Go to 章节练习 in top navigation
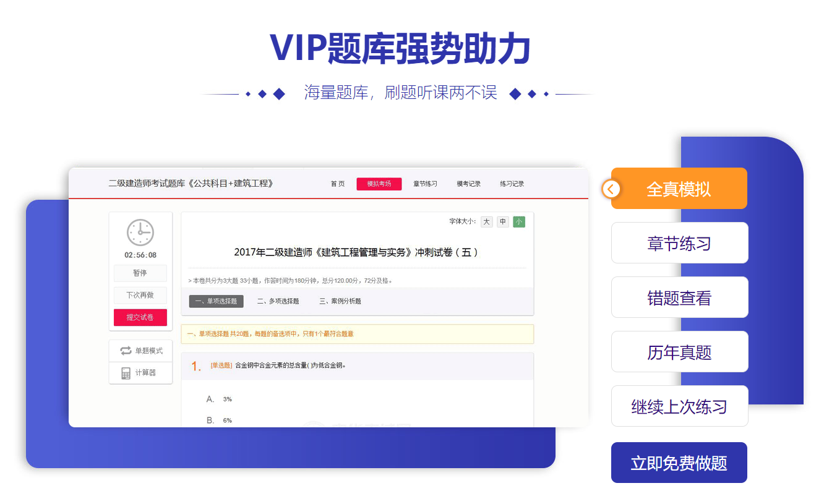Image resolution: width=824 pixels, height=504 pixels. pyautogui.click(x=425, y=184)
